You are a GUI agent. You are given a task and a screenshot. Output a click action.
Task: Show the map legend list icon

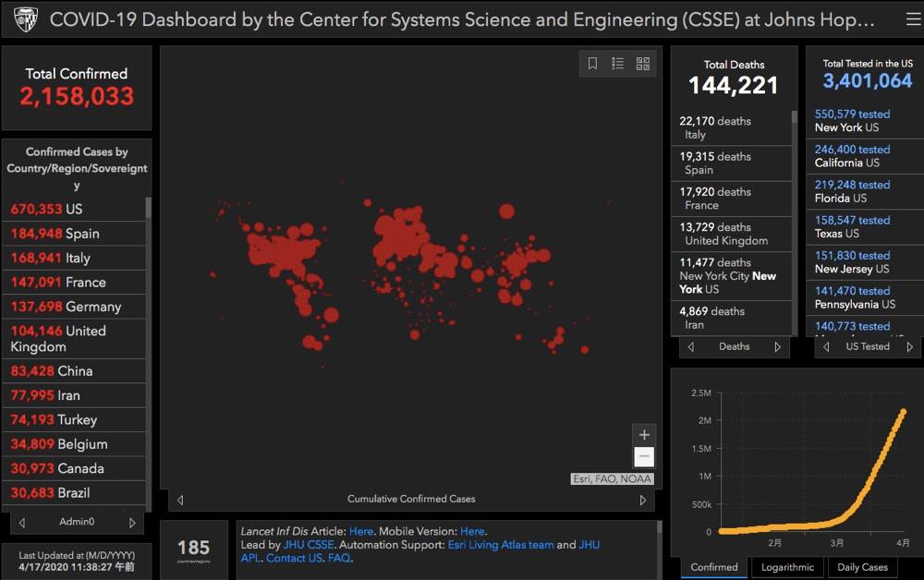coord(617,63)
